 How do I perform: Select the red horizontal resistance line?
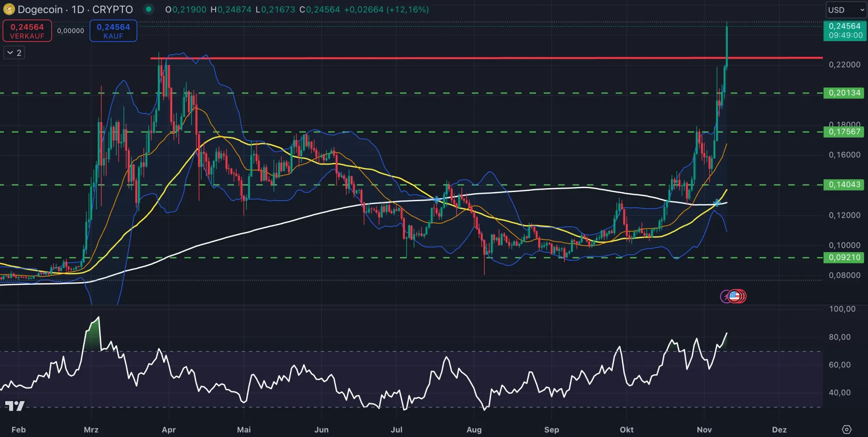click(486, 58)
